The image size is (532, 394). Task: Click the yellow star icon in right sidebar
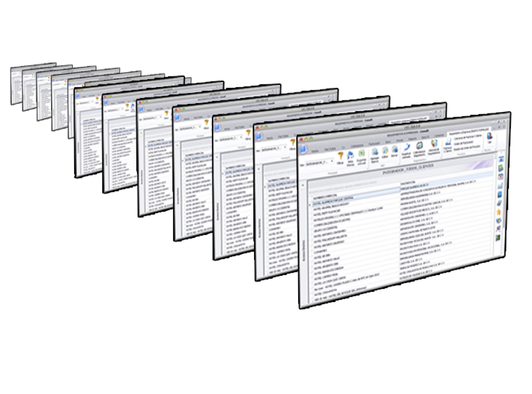tap(499, 212)
